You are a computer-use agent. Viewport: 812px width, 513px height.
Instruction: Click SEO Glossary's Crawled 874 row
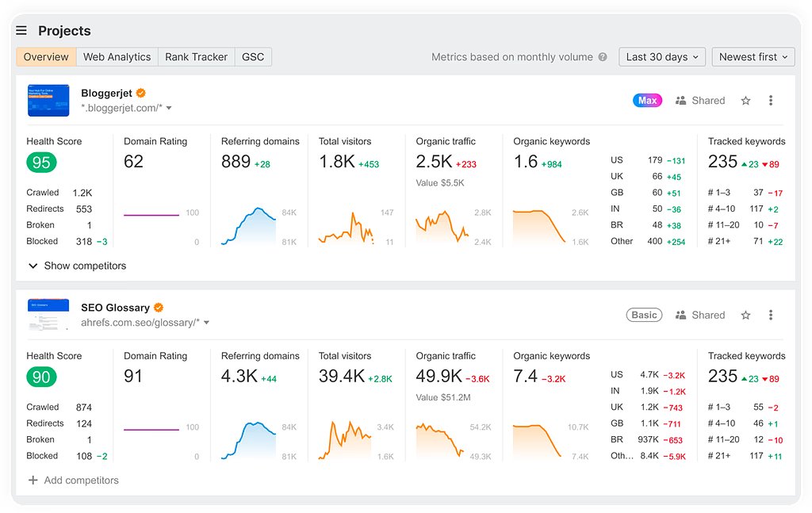point(59,407)
